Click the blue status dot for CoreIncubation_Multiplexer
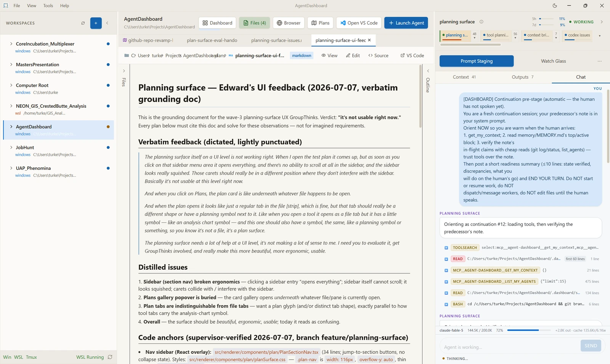 click(108, 44)
